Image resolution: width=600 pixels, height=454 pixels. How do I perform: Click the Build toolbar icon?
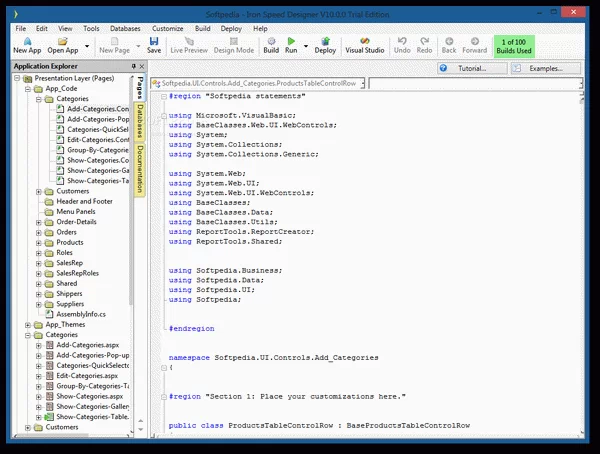(x=271, y=45)
